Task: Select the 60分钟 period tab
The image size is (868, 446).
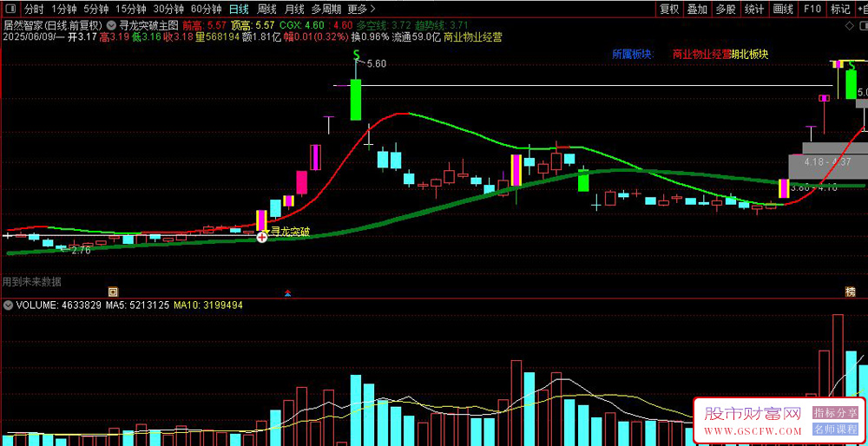Action: 207,9
